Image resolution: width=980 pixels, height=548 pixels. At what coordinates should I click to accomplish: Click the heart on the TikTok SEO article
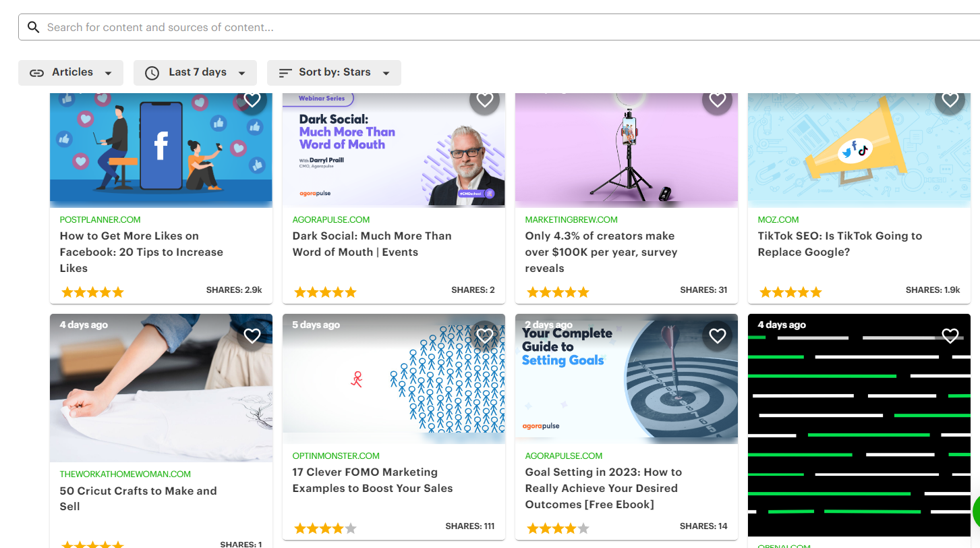point(950,100)
